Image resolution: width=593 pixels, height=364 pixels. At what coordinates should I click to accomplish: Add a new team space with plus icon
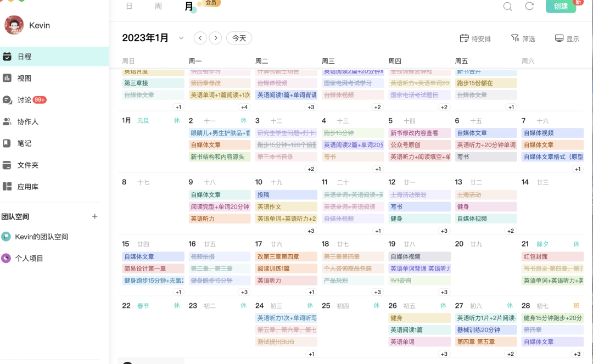(95, 216)
